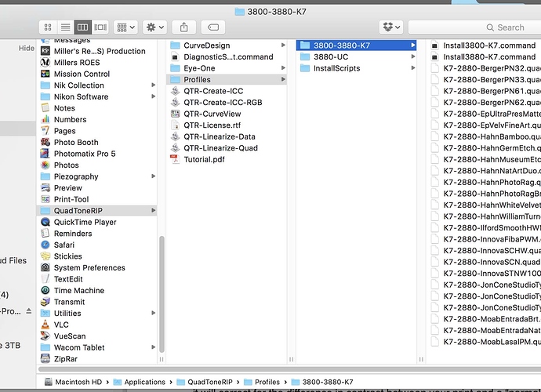The height and width of the screenshot is (392, 541).
Task: Click the Millers ROES app icon
Action: 45,63
